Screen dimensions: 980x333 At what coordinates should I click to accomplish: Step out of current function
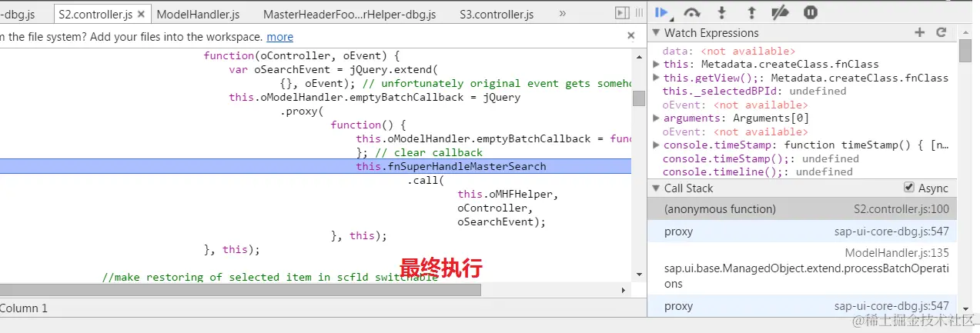coord(751,12)
